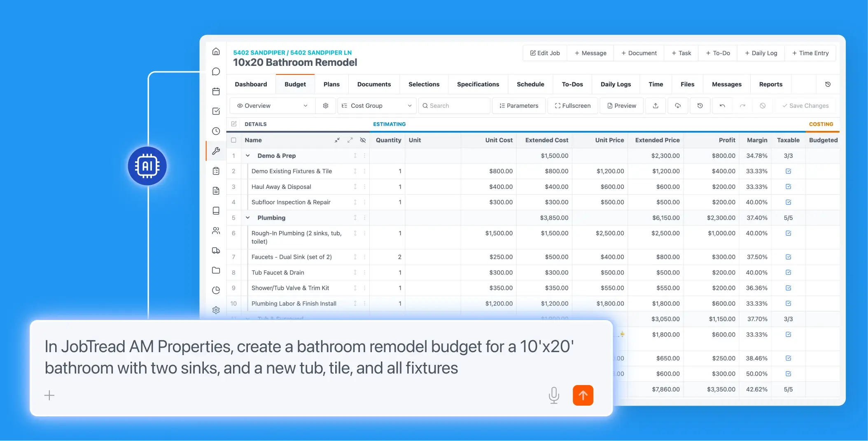Viewport: 868px width, 441px height.
Task: Open the home icon in sidebar
Action: tap(216, 52)
